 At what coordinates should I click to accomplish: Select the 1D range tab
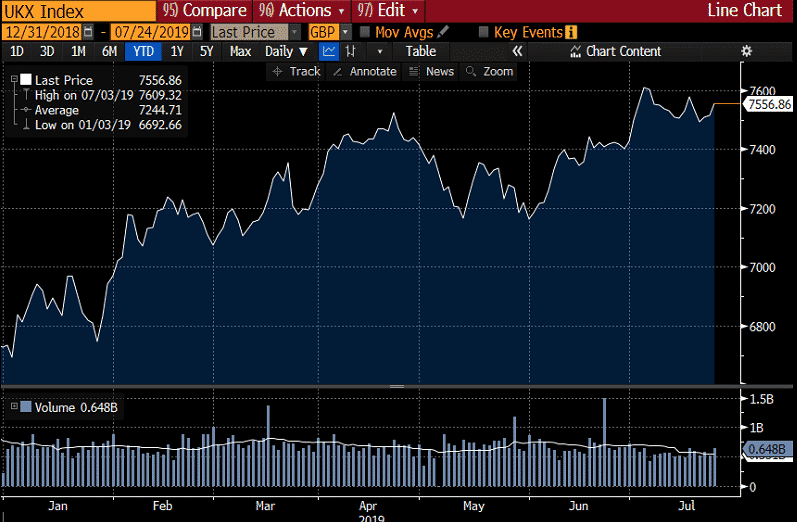[x=17, y=51]
